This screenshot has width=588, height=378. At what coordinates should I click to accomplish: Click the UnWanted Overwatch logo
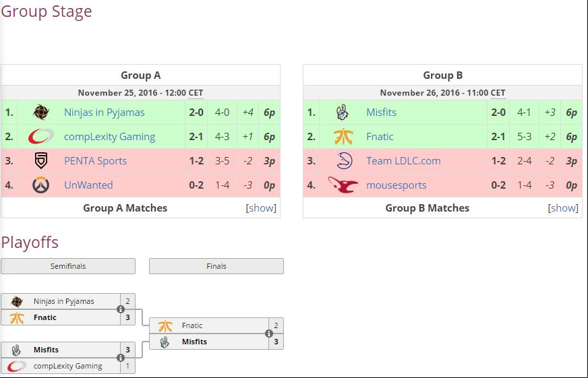pos(41,185)
